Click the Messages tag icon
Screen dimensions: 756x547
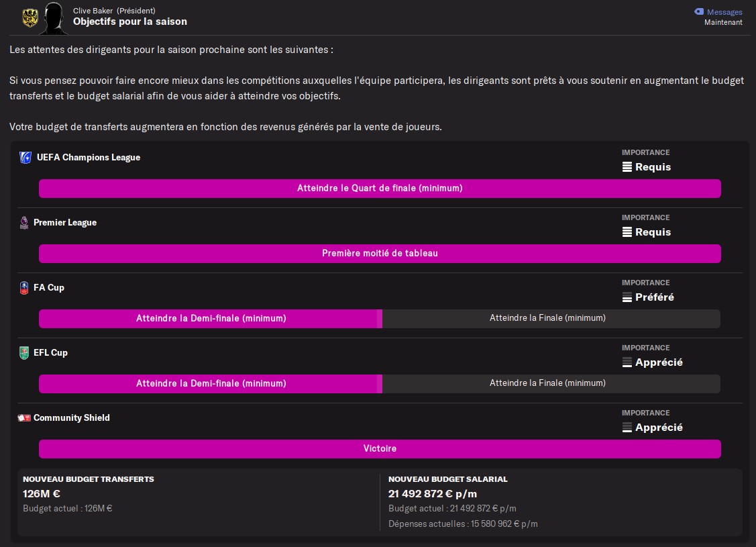point(698,11)
